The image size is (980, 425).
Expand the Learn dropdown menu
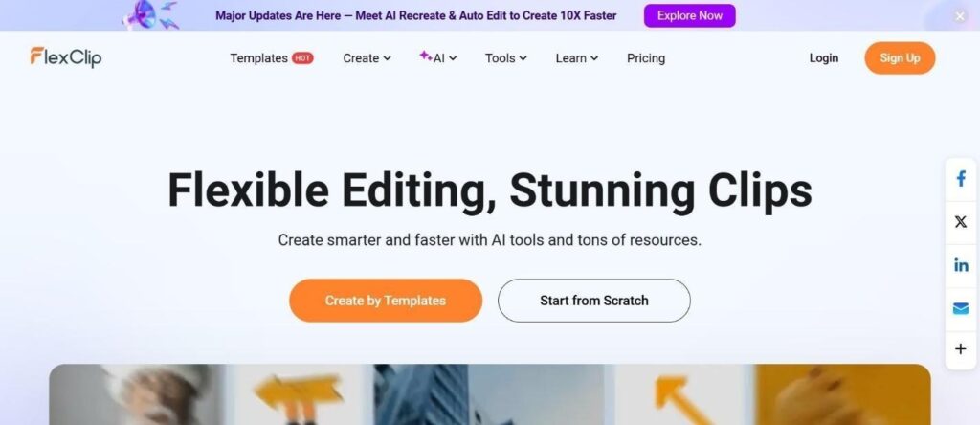point(577,58)
